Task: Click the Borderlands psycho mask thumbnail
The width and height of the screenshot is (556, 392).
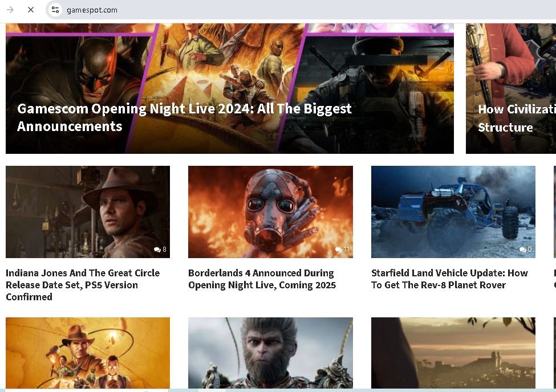Action: click(x=270, y=211)
